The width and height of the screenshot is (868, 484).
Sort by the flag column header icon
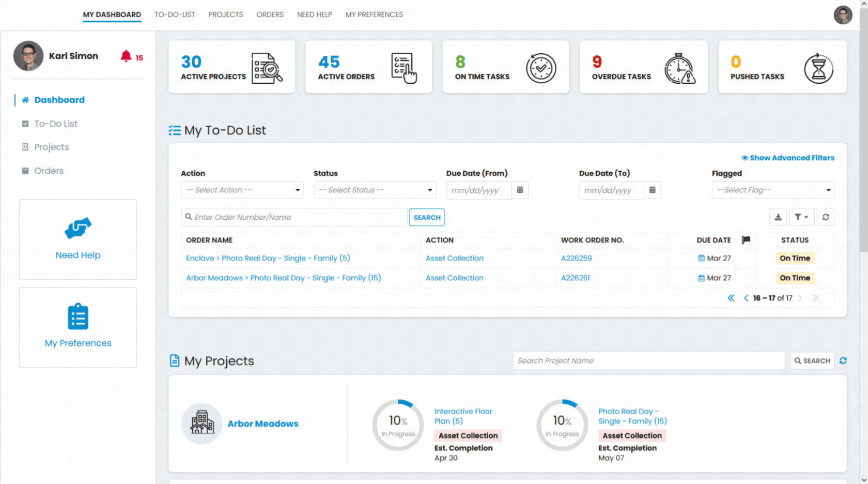[746, 240]
